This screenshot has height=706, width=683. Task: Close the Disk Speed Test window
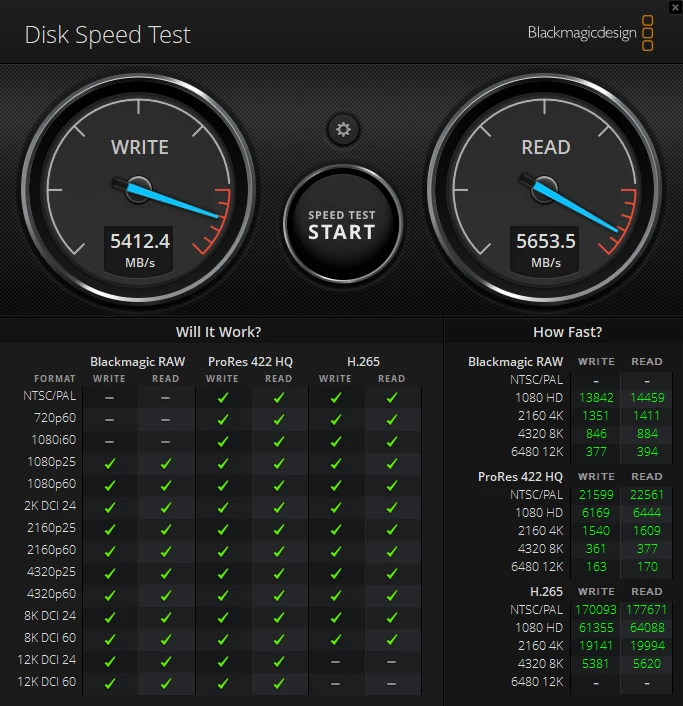[676, 7]
